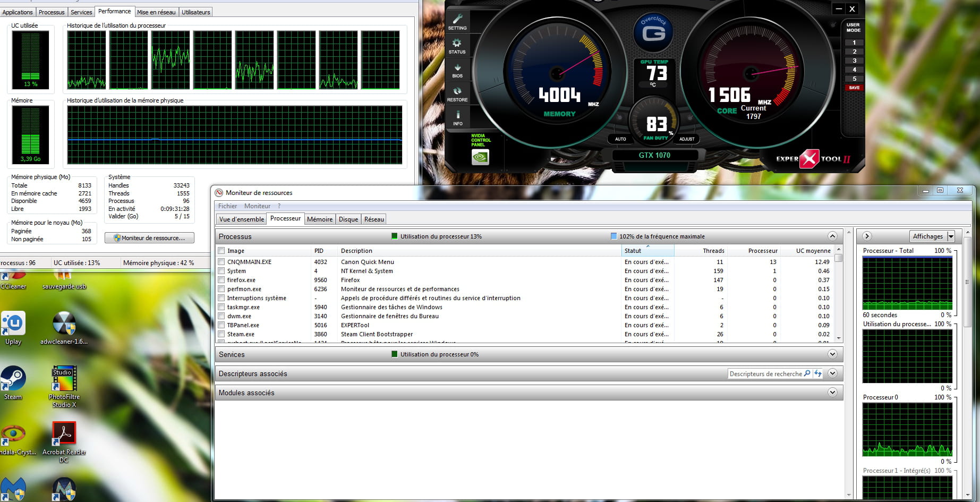
Task: Open Vue d'ensemble tab
Action: point(241,219)
